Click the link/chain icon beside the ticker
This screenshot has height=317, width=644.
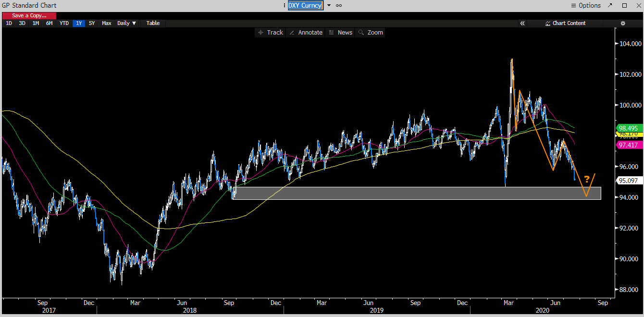click(x=339, y=5)
